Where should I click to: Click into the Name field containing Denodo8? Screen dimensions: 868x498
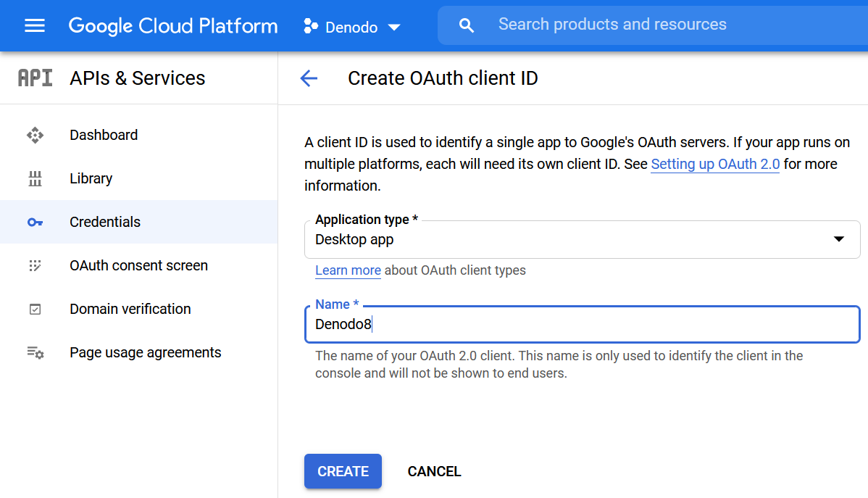pyautogui.click(x=583, y=324)
